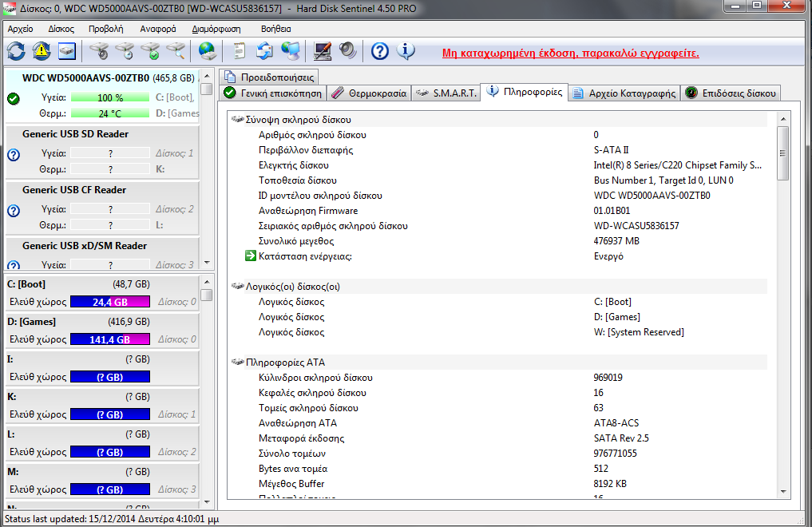812x527 pixels.
Task: Click the question mark icon for USB CF Reader
Action: [x=14, y=210]
